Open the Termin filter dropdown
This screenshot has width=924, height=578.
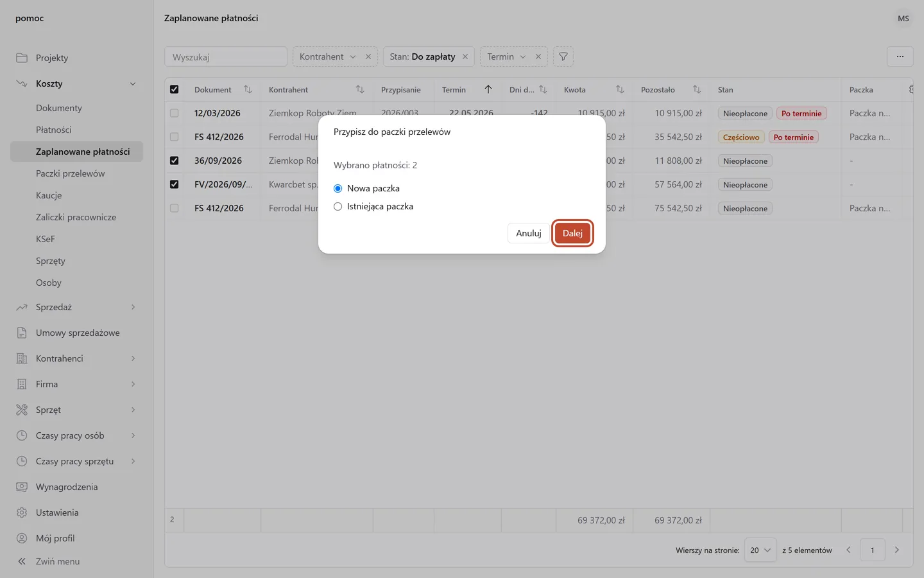tap(506, 57)
